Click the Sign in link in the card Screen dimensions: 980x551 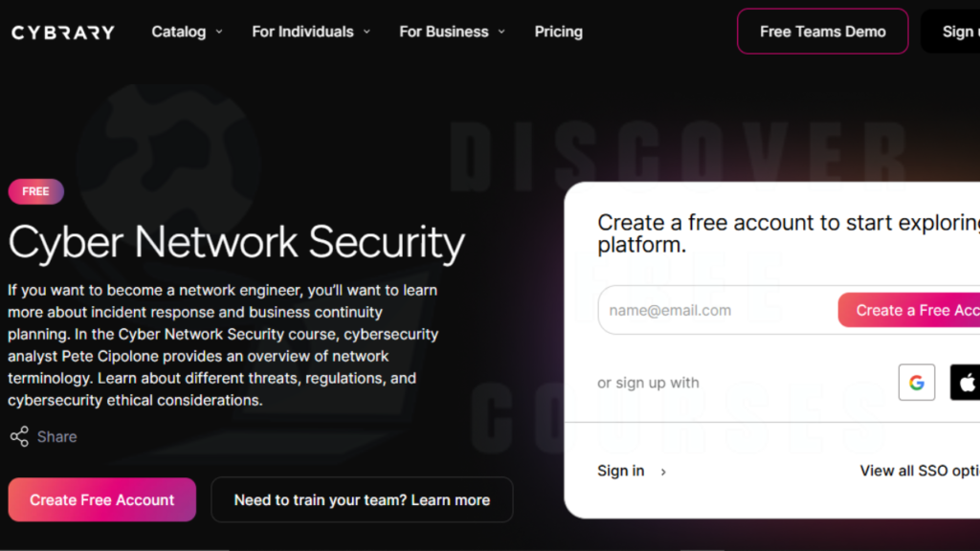[x=620, y=471]
